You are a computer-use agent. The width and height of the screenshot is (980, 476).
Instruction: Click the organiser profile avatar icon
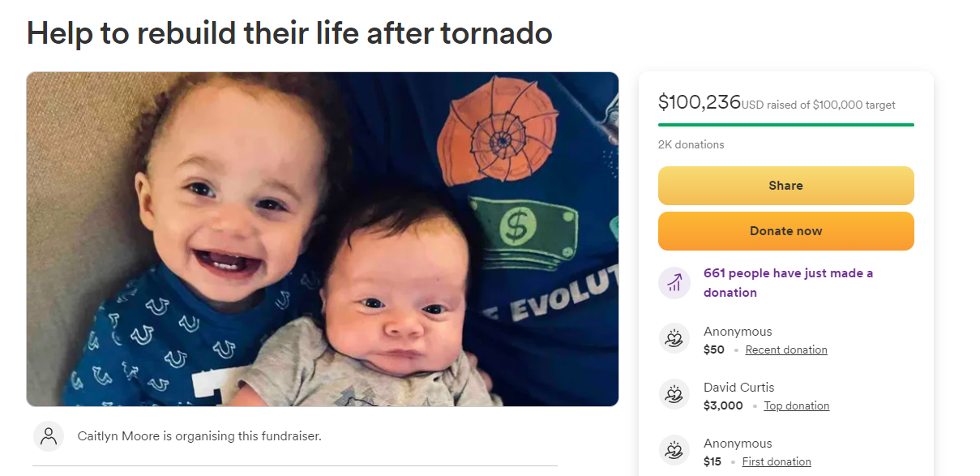click(49, 436)
